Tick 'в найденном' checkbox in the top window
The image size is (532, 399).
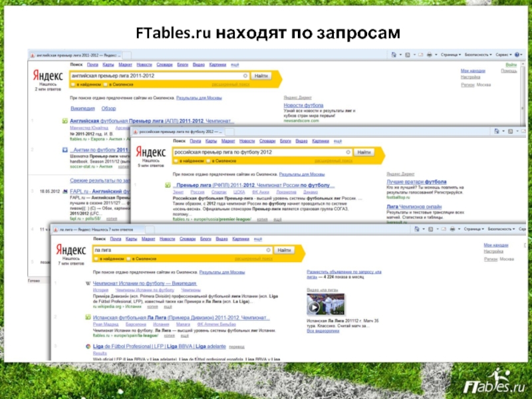coord(72,84)
